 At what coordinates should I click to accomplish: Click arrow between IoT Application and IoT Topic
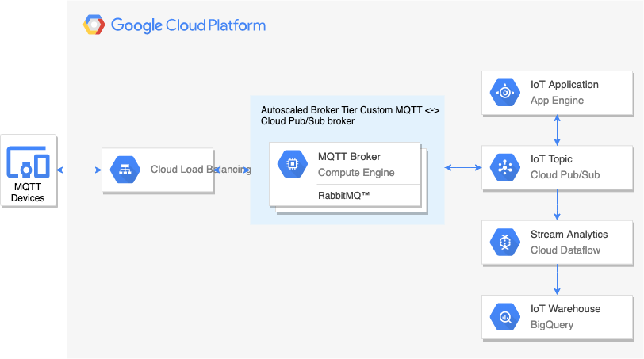(557, 130)
